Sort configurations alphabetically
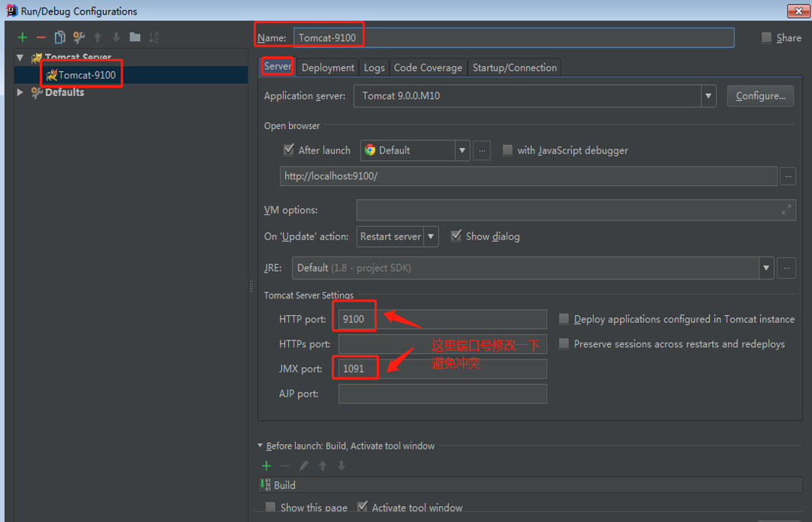The width and height of the screenshot is (812, 522). 154,37
